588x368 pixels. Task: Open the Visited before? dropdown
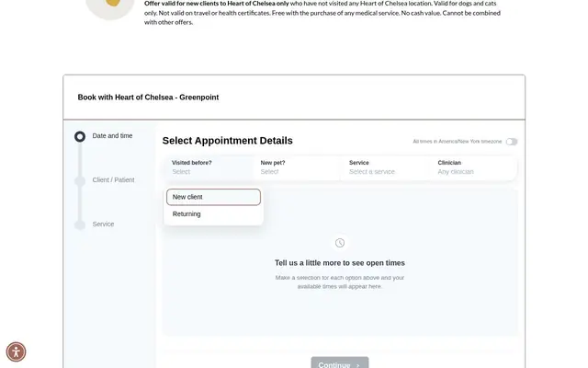click(209, 167)
